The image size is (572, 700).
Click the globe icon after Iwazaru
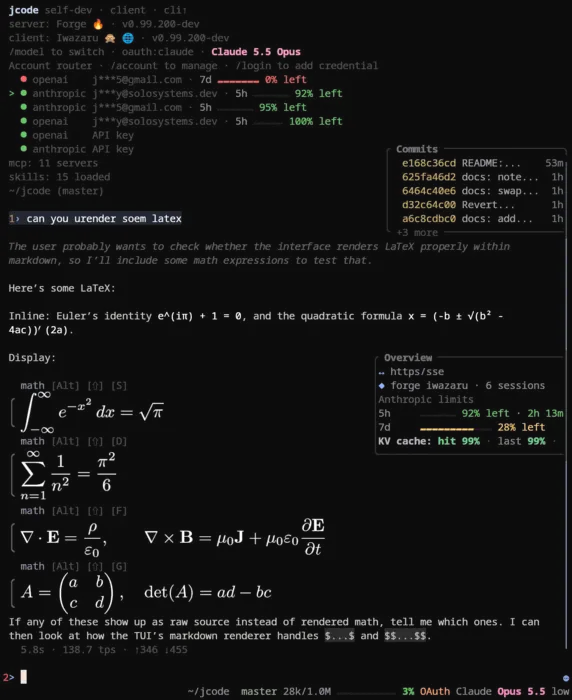(128, 38)
